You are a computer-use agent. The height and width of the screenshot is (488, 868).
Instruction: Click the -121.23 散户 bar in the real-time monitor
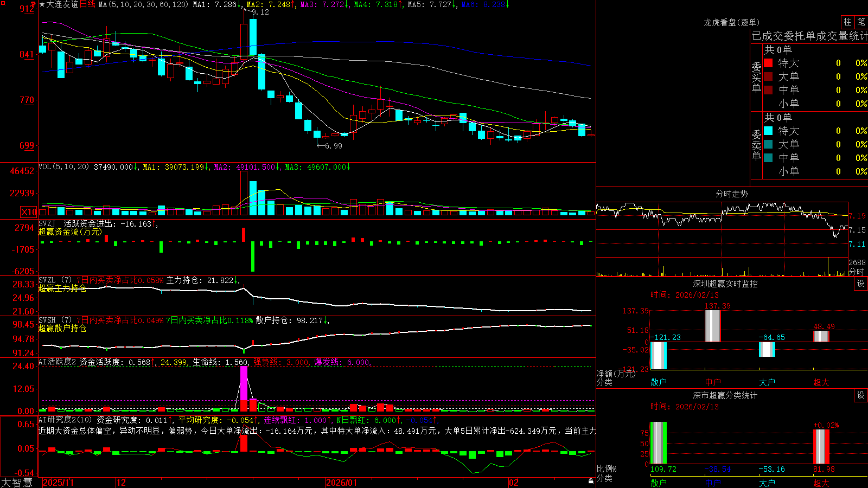[x=658, y=356]
